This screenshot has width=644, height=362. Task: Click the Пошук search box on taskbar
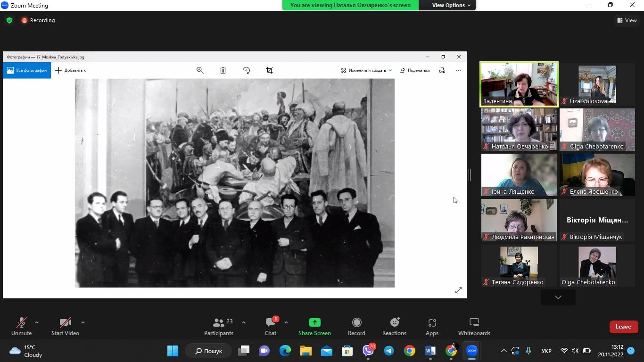coord(208,351)
